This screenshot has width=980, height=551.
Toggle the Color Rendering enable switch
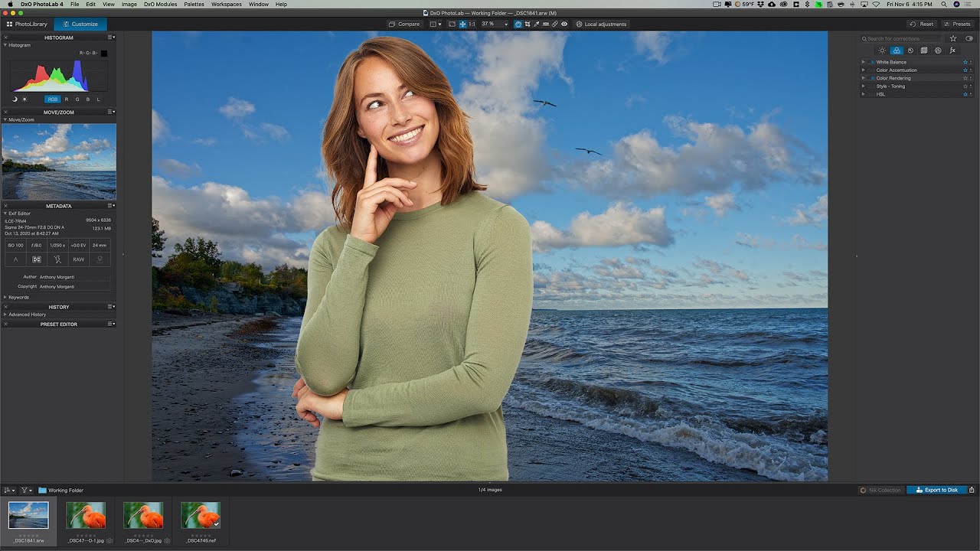tap(873, 78)
